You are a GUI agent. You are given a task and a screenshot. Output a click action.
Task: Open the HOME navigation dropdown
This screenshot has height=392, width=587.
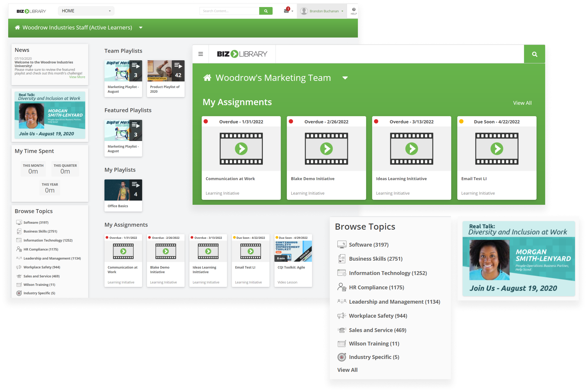tap(86, 11)
